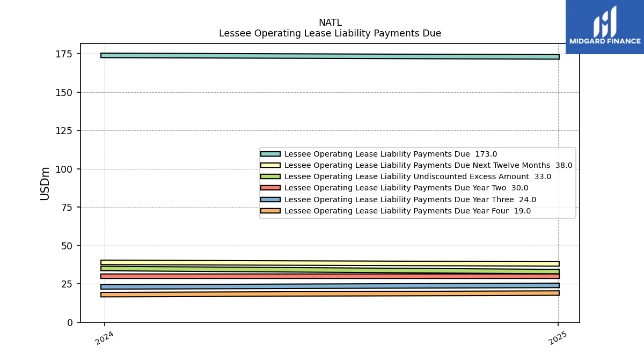Click the blue Year Three legend swatch
Viewport: 644px width, 362px height.
pos(270,200)
